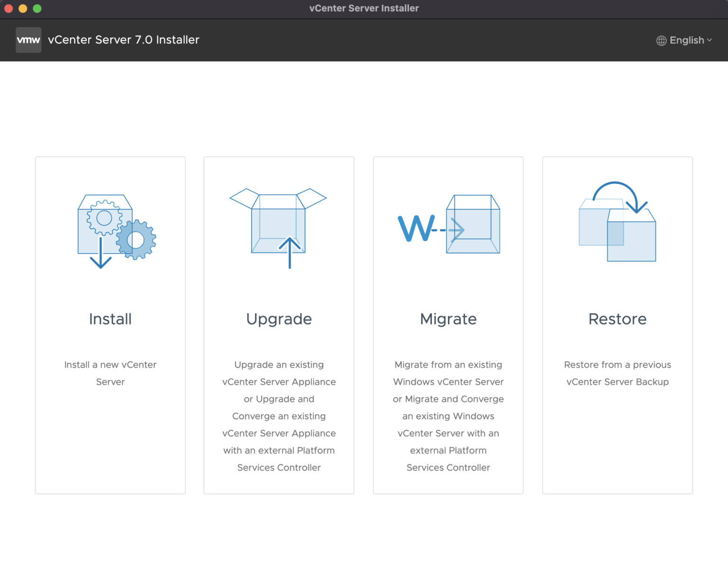Choose the Restore heading
Viewport: 728px width, 570px height.
pyautogui.click(x=617, y=319)
